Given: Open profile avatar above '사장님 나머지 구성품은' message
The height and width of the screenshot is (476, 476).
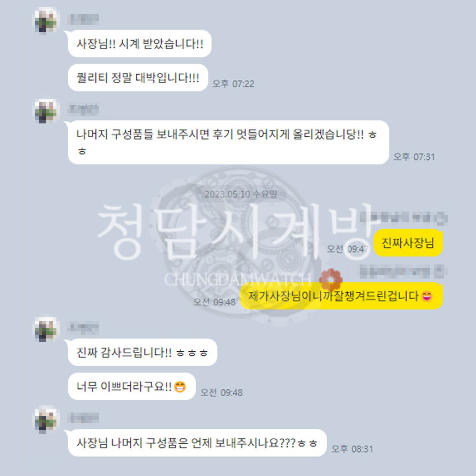Looking at the screenshot, I should (45, 420).
